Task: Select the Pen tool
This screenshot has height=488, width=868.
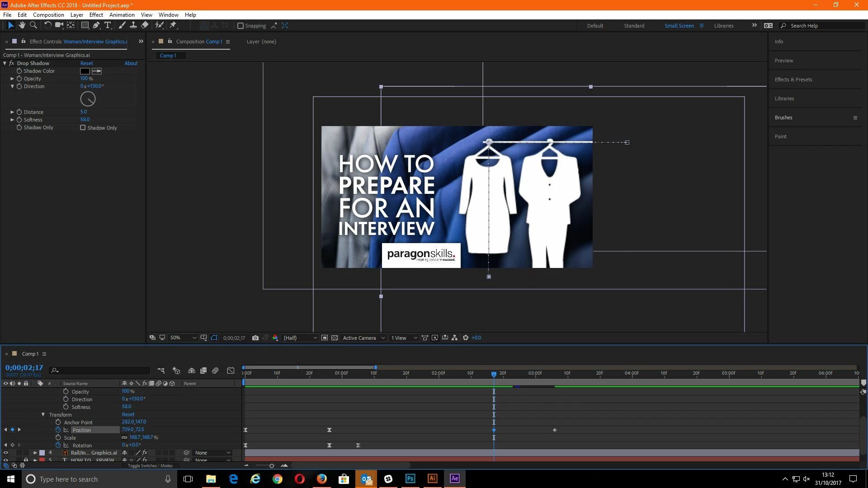Action: click(96, 25)
